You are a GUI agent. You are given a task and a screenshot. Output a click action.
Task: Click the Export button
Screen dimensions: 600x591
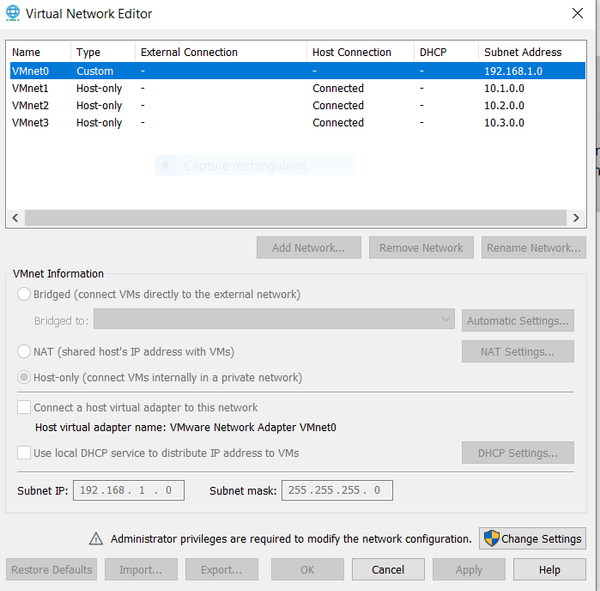point(222,570)
